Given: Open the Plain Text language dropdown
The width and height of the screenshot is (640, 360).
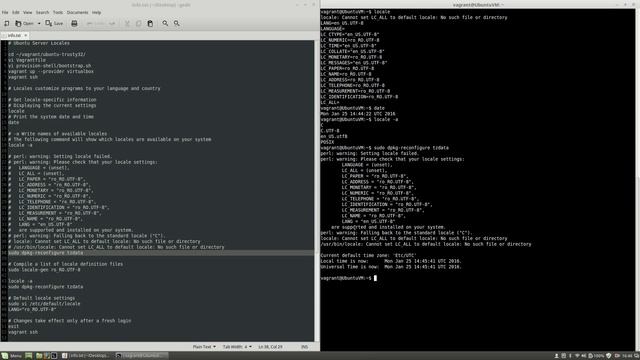Looking at the screenshot, I should tap(204, 347).
